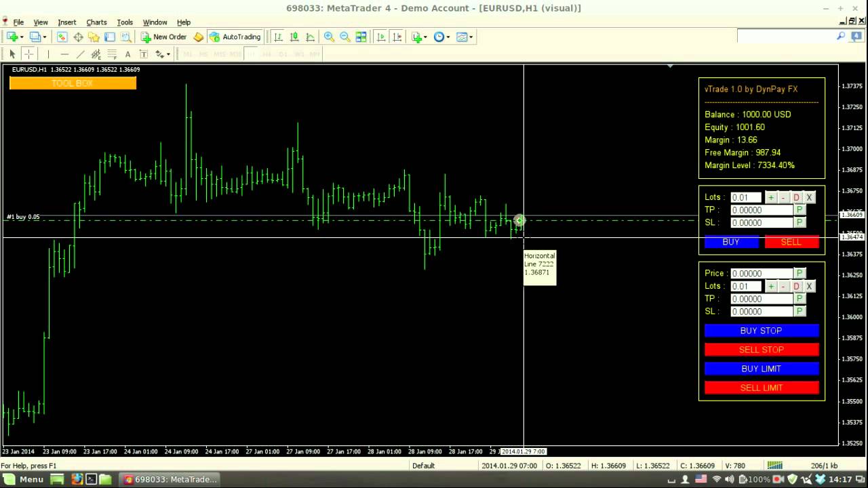Open chart periods clock icon
The image size is (868, 488).
click(439, 37)
